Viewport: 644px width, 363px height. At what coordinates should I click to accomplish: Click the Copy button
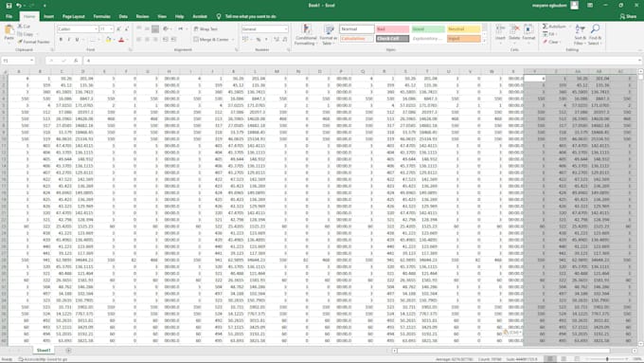coord(26,34)
